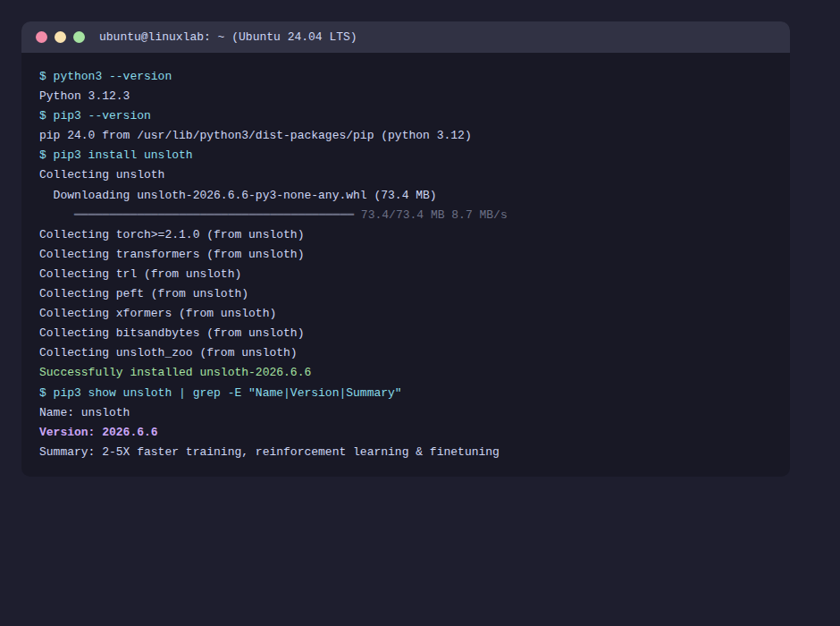Click the line Name: unsloth
Image resolution: width=840 pixels, height=626 pixels.
tap(84, 412)
